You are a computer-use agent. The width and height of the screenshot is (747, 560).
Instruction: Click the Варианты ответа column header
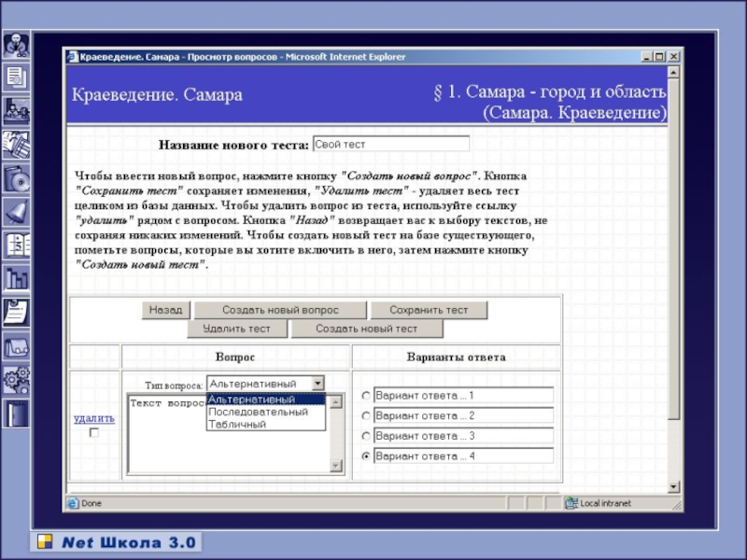click(x=456, y=357)
